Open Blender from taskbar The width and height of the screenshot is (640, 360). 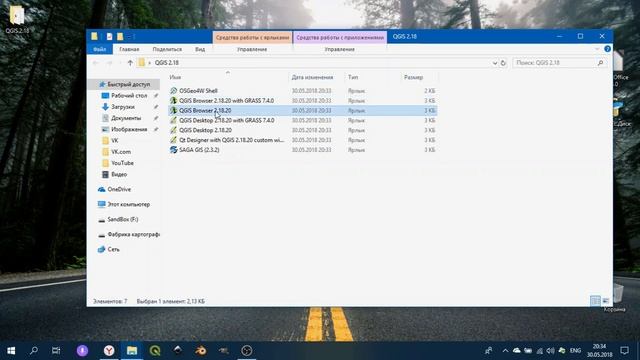point(200,351)
